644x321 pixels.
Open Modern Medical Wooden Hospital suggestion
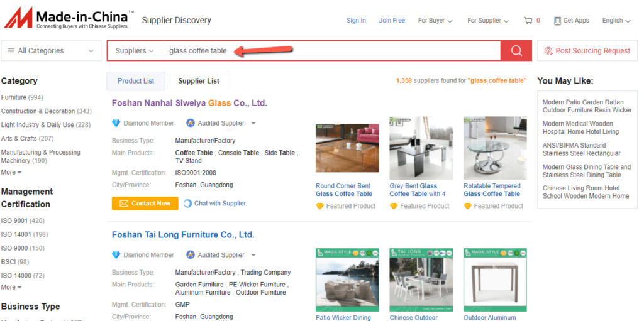pyautogui.click(x=580, y=128)
